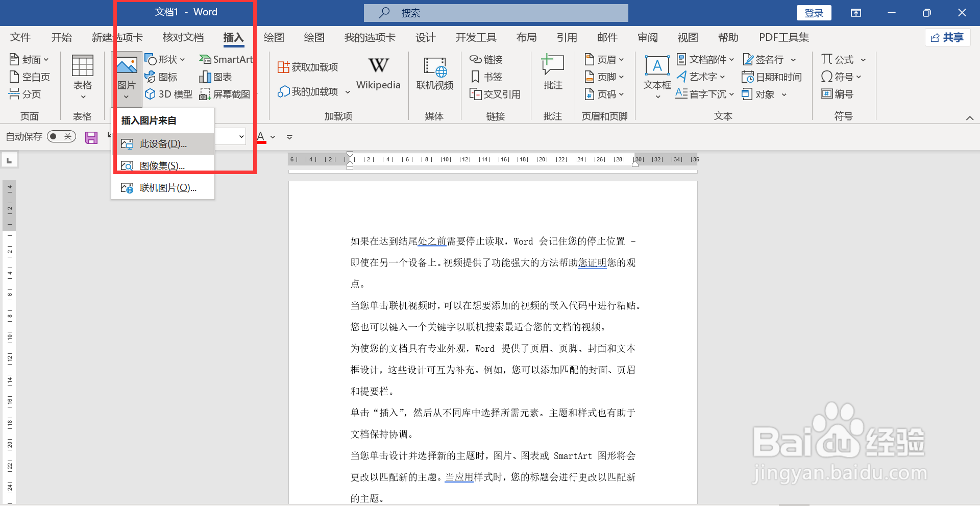The width and height of the screenshot is (980, 506).
Task: Insert an icon via 图标
Action: tap(161, 77)
